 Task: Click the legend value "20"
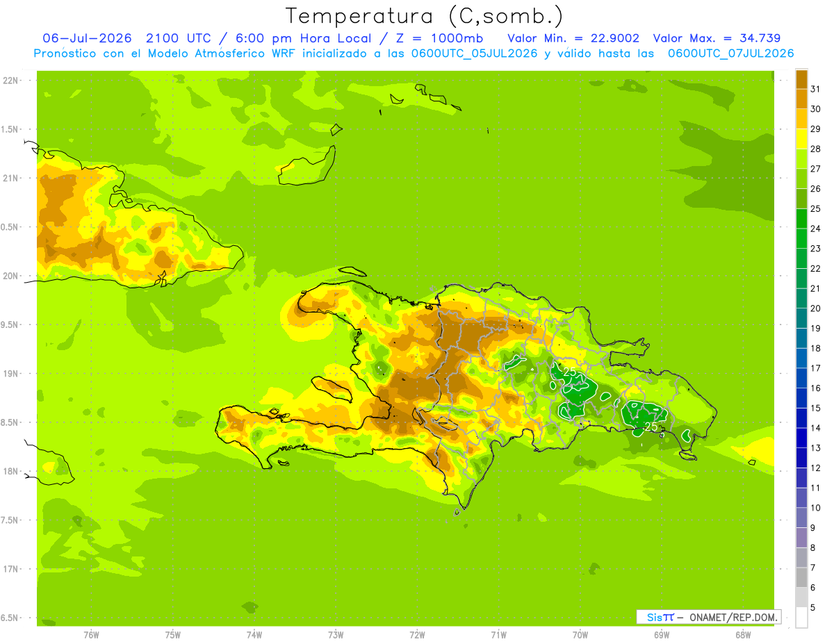[x=815, y=308]
